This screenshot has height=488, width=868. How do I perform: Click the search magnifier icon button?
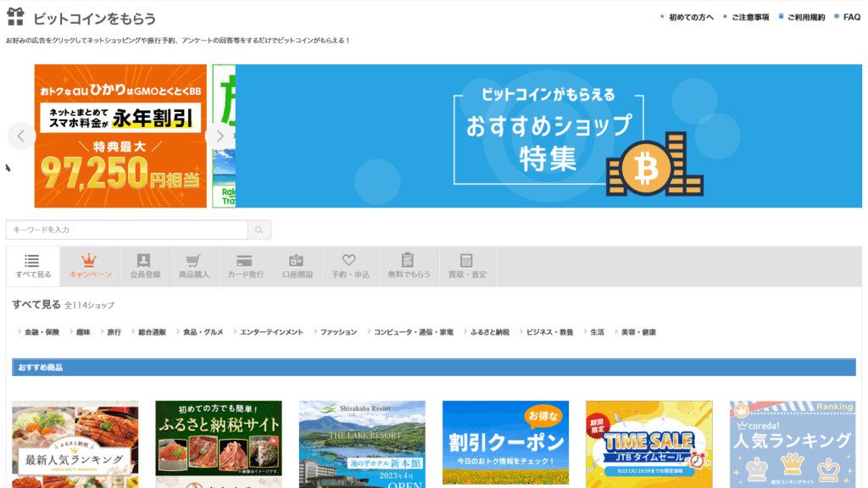[259, 230]
